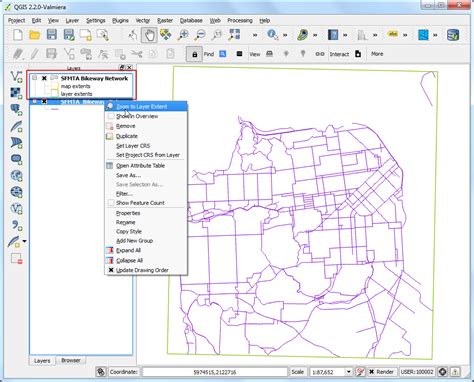Select the Identify Features tool
This screenshot has height=382, width=474.
click(272, 35)
